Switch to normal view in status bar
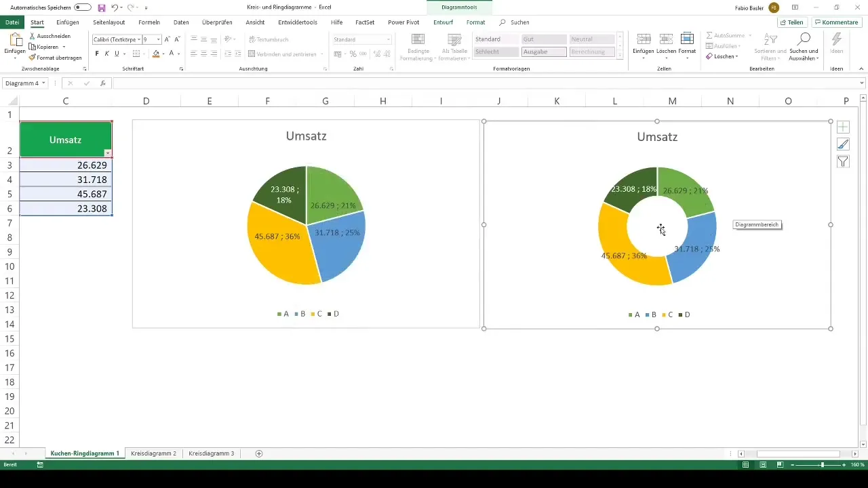Viewport: 868px width, 488px height. pos(745,465)
